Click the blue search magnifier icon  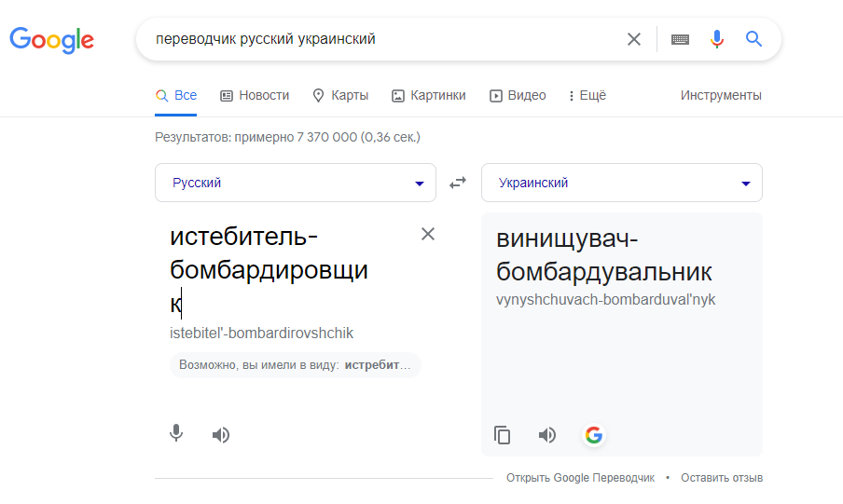click(x=753, y=39)
